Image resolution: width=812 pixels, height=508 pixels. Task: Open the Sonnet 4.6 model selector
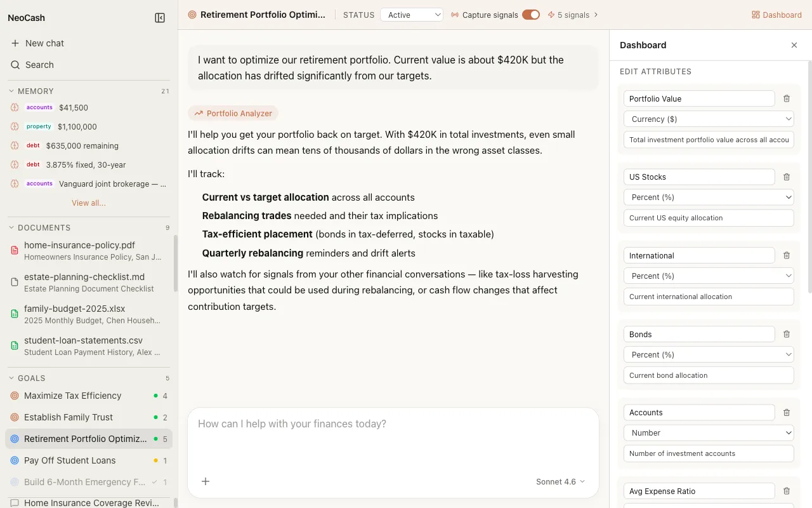pos(560,481)
